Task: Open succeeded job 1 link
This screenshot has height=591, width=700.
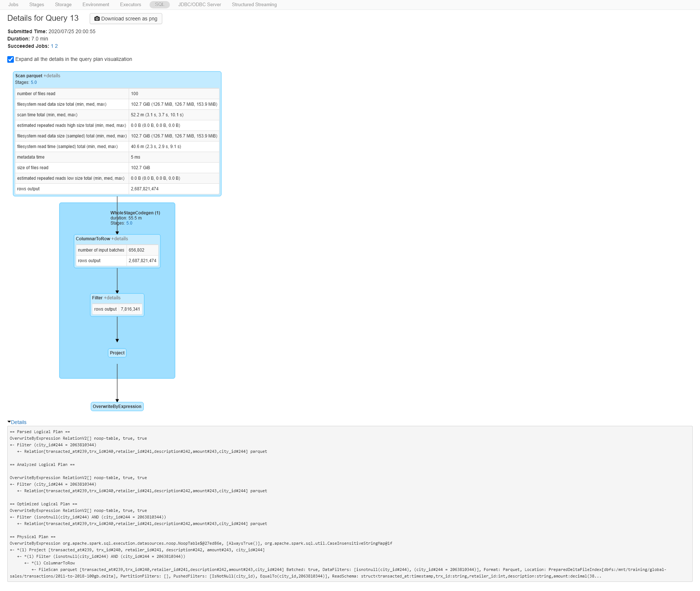Action: [x=52, y=46]
